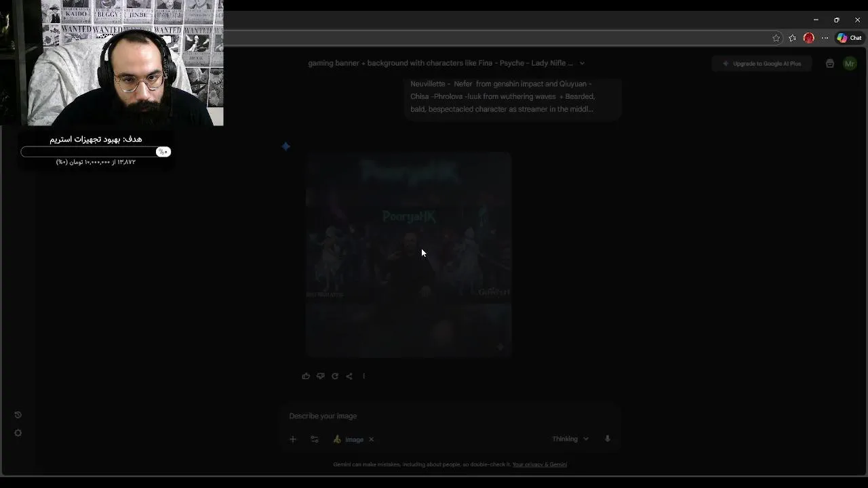The height and width of the screenshot is (488, 868).
Task: Expand the conversation title dropdown
Action: [582, 63]
